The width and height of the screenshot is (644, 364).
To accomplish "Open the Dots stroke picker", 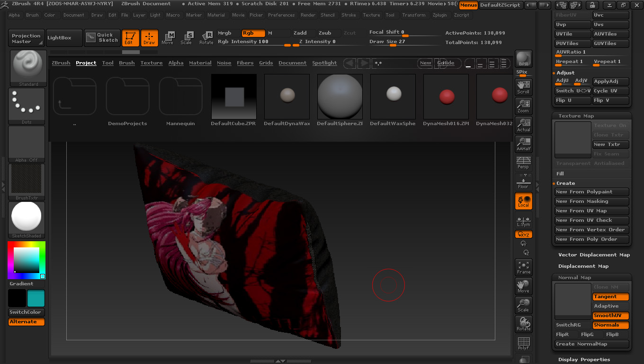I will click(27, 106).
